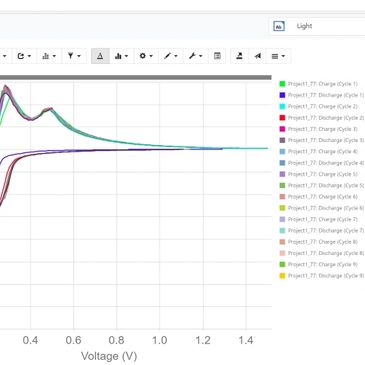The width and height of the screenshot is (365, 365).
Task: Click Charge (Cycle 7) legend label
Action: [323, 219]
